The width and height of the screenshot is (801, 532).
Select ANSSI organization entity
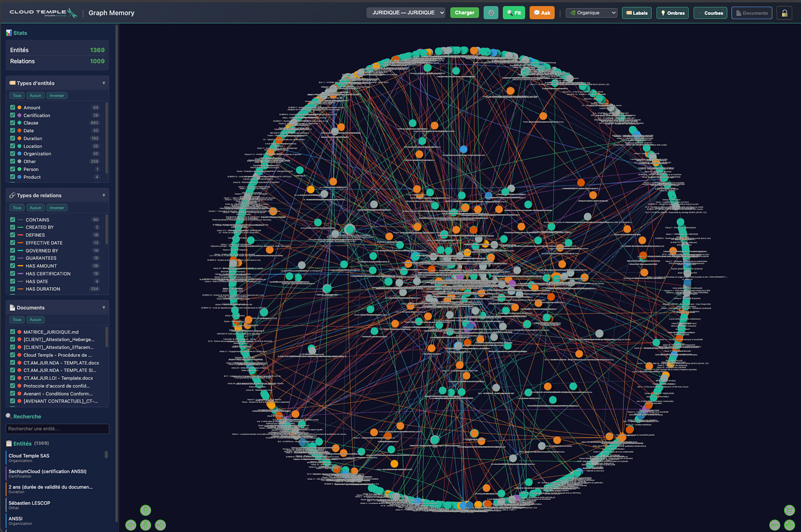[55, 520]
